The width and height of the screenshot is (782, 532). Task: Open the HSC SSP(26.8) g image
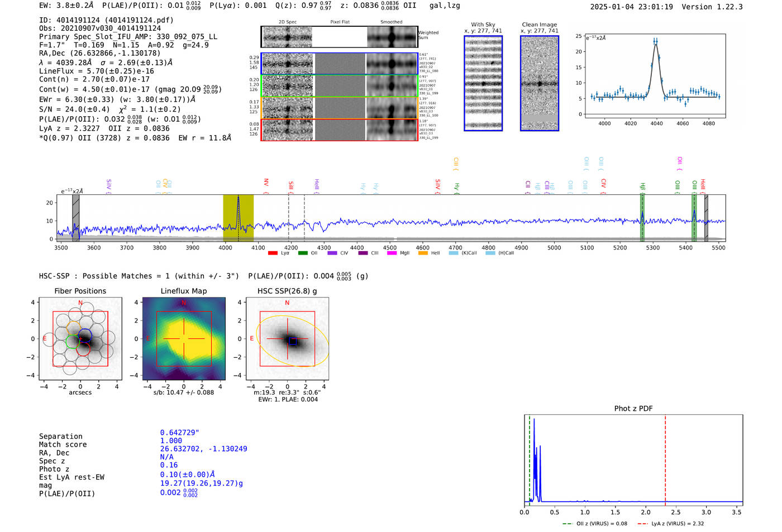(x=287, y=339)
